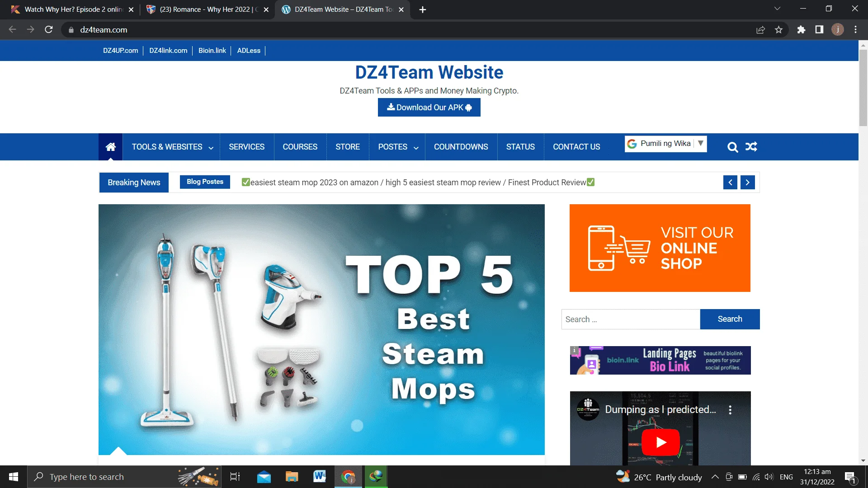
Task: Go to the Store page
Action: click(x=348, y=147)
